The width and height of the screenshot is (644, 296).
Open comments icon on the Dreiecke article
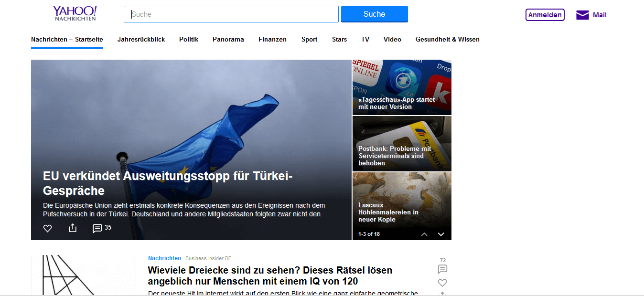click(x=442, y=269)
